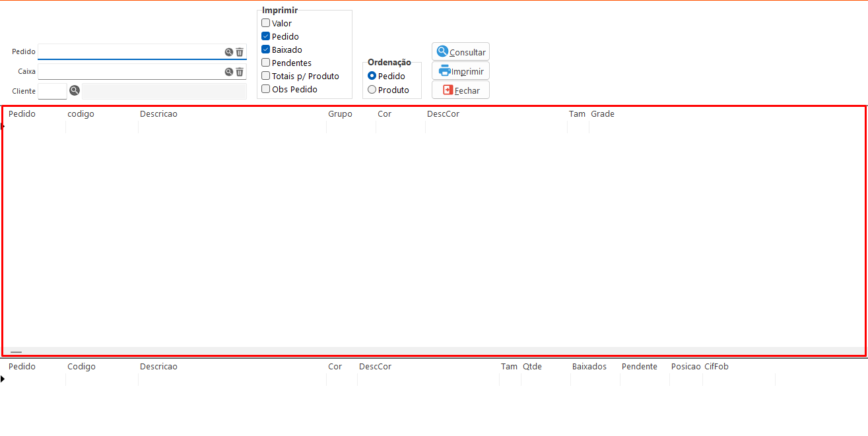This screenshot has height=436, width=868.
Task: Check the Obs Pedido option
Action: click(x=266, y=89)
